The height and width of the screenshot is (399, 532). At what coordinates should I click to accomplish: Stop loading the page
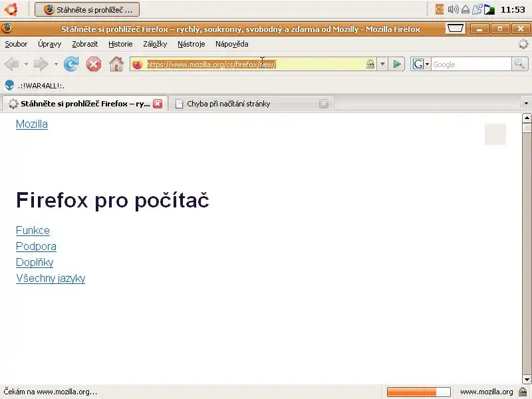(94, 64)
